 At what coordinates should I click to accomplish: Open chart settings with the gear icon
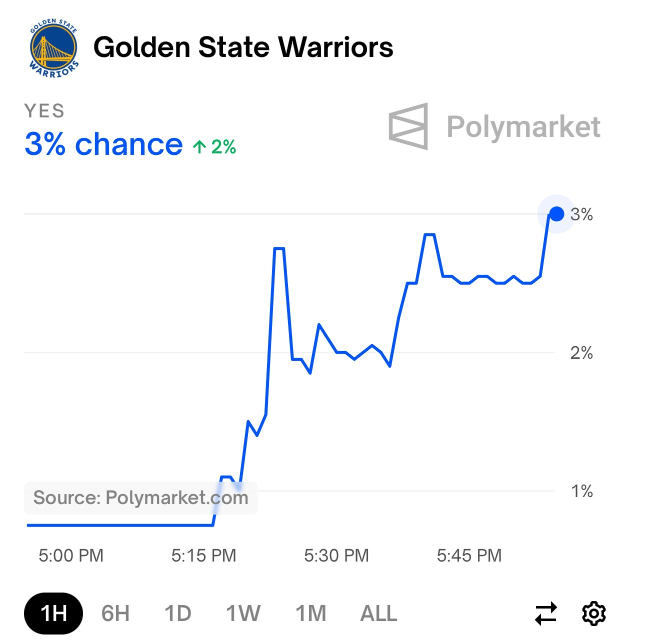[x=594, y=613]
